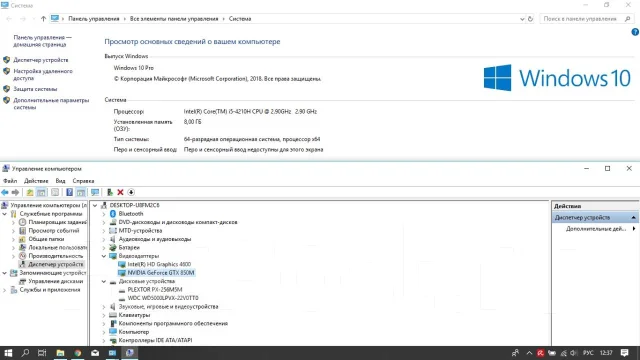The width and height of the screenshot is (640, 360).
Task: Click the Disk Management icon in left tree
Action: click(x=23, y=281)
